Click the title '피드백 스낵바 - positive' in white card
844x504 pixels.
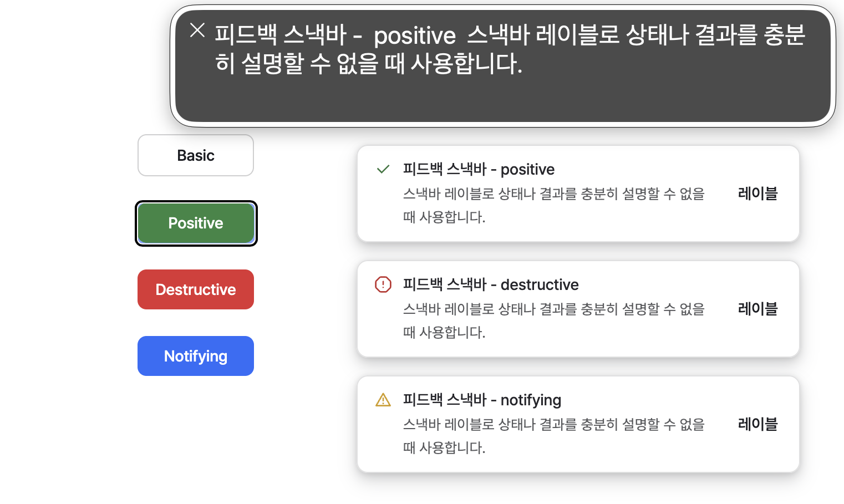point(479,169)
